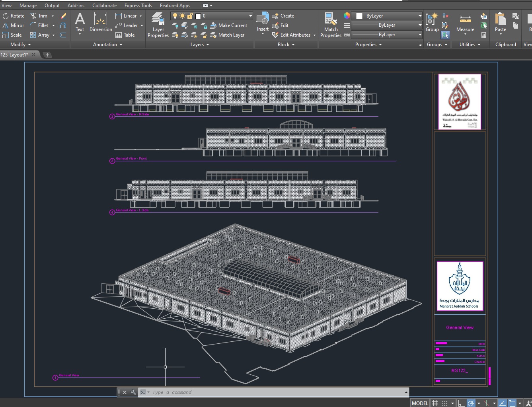Screen dimensions: 532x407
Task: Click the Copy Clip icon
Action: (x=516, y=25)
